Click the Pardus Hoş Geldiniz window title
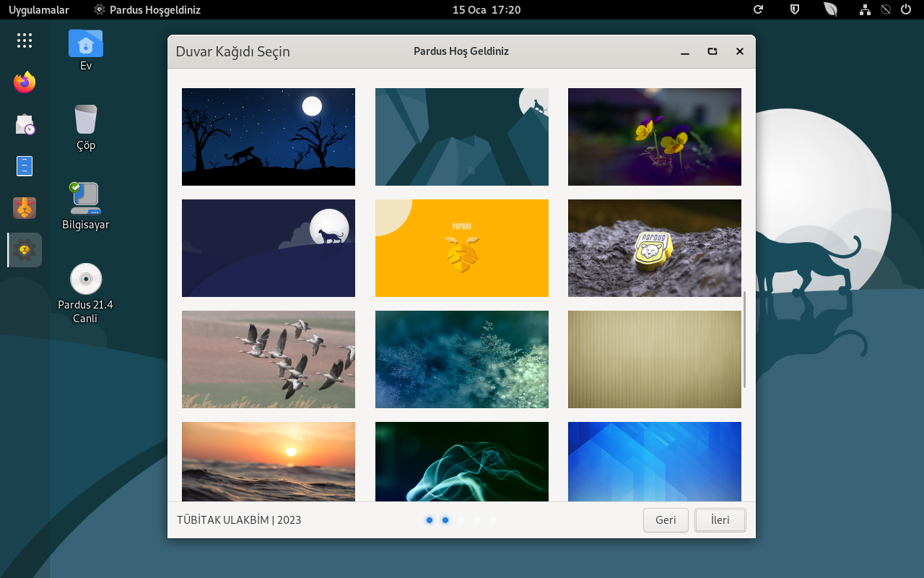The height and width of the screenshot is (578, 924). pos(461,51)
